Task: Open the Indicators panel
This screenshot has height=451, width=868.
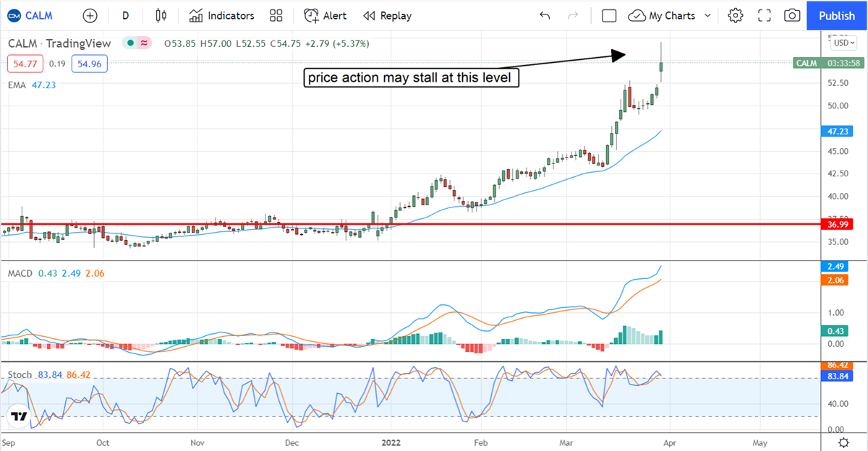Action: (222, 15)
